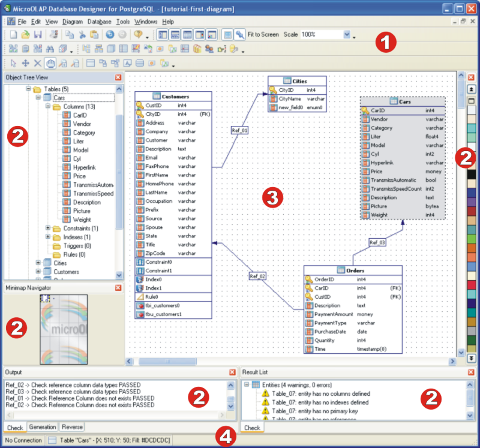Select the hand pan tool
The width and height of the screenshot is (480, 448).
(50, 63)
